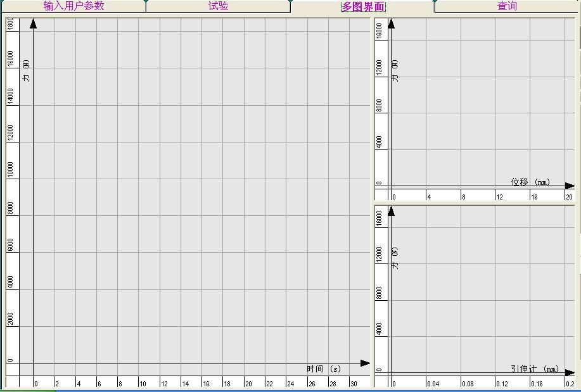Click the 引伸计 (mm) axis label

tap(535, 369)
